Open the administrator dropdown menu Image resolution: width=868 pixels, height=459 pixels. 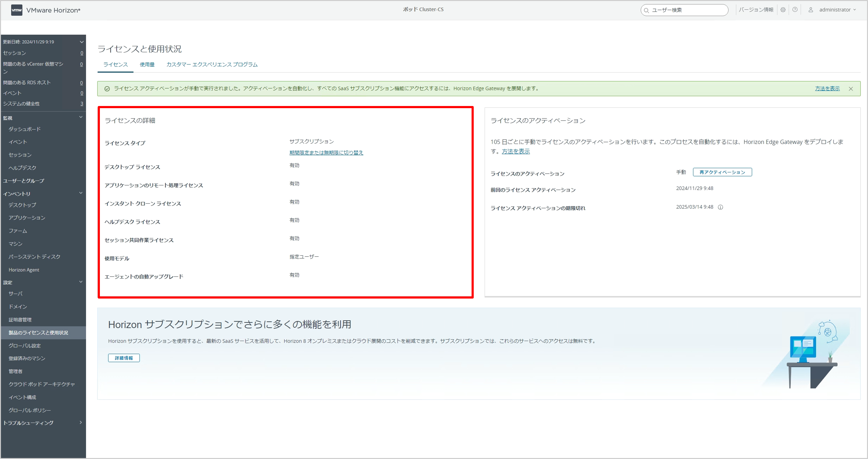pos(838,10)
